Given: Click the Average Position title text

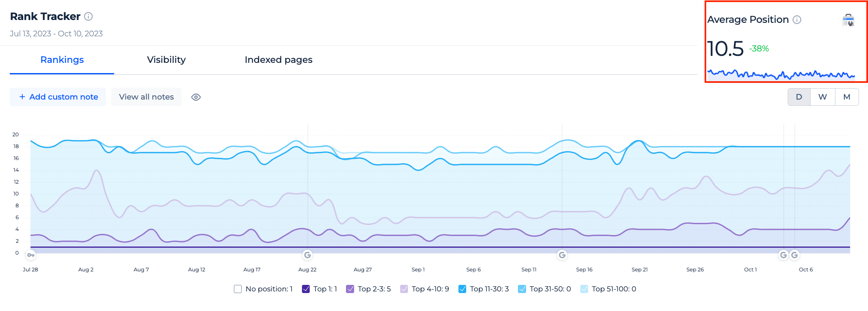Looking at the screenshot, I should 748,20.
